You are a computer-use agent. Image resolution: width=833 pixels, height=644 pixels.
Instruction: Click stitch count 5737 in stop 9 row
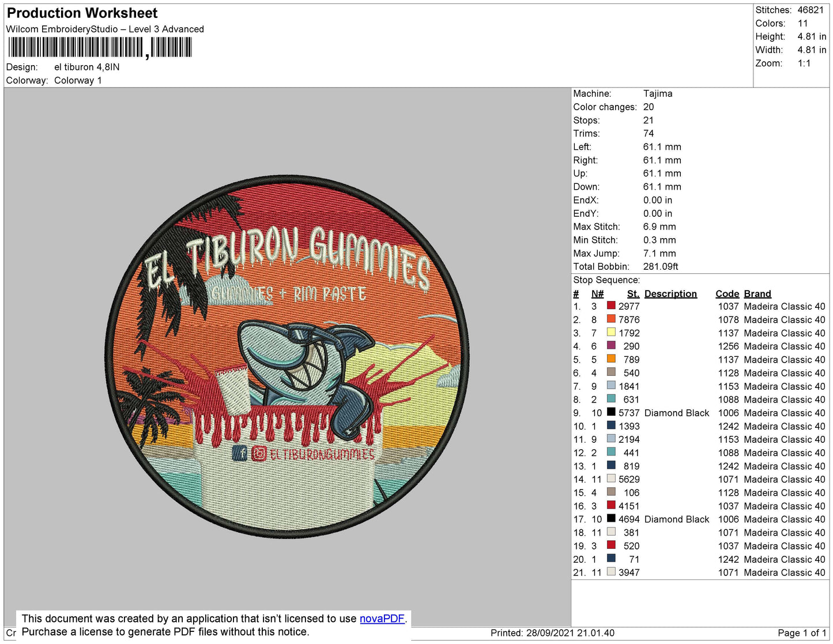coord(629,413)
